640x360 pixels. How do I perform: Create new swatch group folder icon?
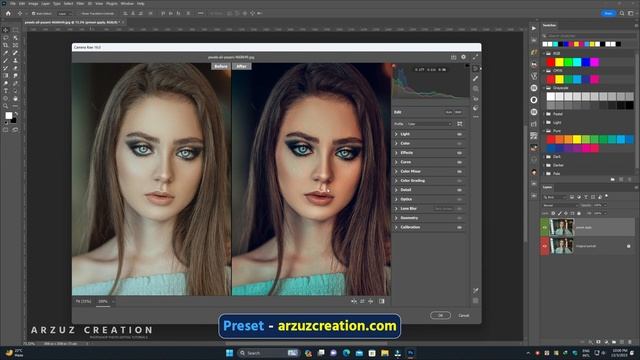[612, 179]
